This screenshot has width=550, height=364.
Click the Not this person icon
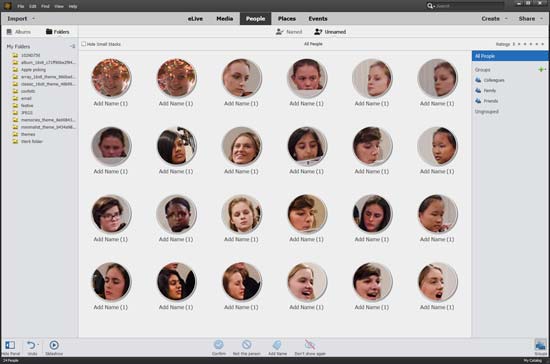tap(247, 345)
